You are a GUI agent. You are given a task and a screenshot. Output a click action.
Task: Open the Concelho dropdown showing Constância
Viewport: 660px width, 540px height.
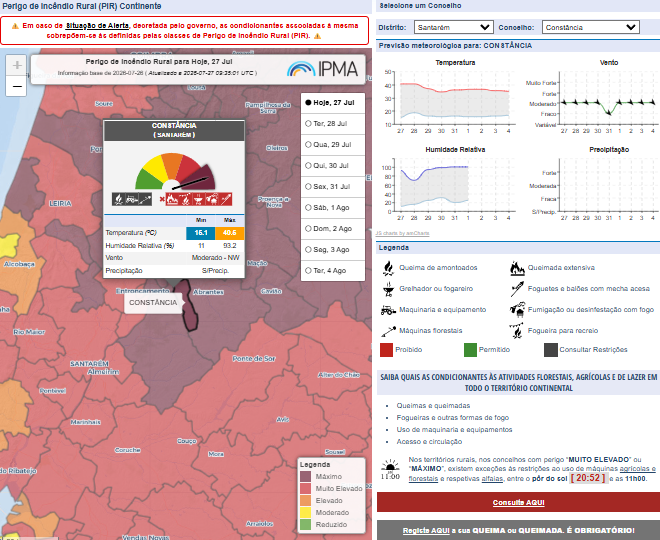[591, 27]
